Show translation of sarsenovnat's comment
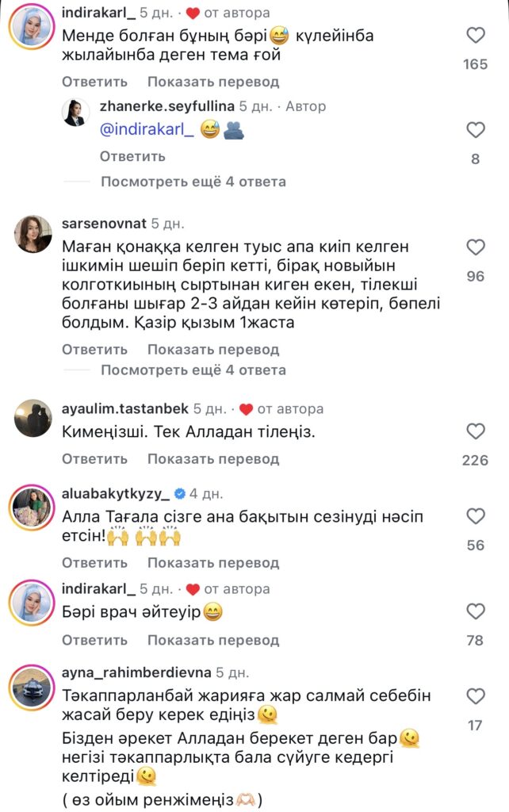Viewport: 509px width, 812px height. point(212,349)
